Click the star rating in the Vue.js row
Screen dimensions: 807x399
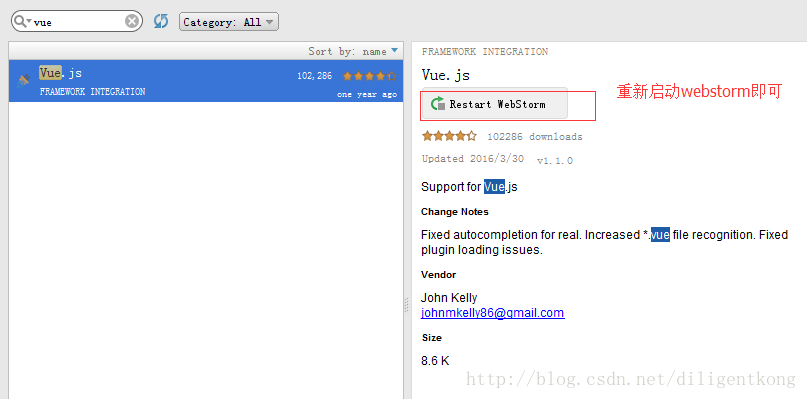(370, 76)
